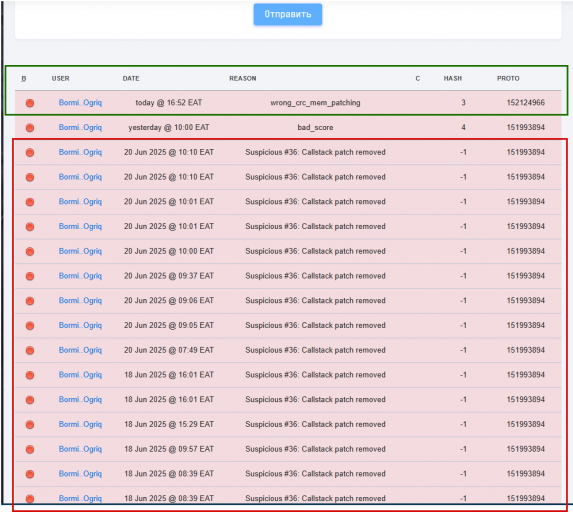Click the reason 'bad_score'
Image resolution: width=573 pixels, height=512 pixels.
pyautogui.click(x=315, y=128)
